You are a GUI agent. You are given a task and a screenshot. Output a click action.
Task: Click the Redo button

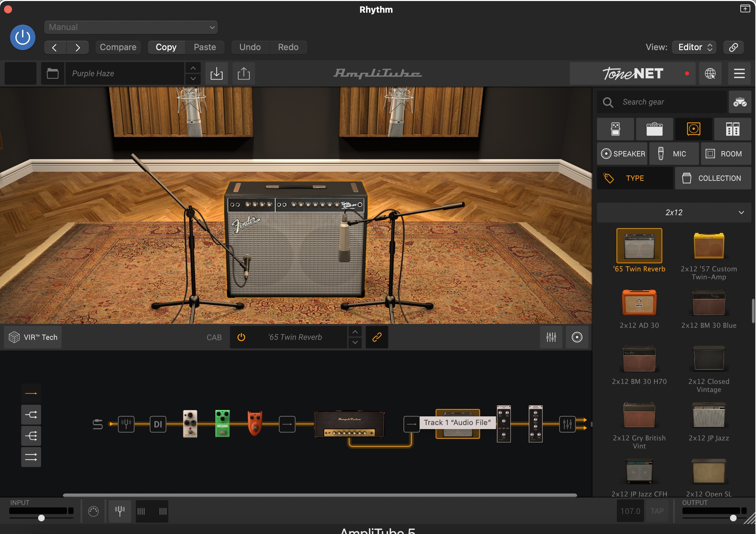288,47
